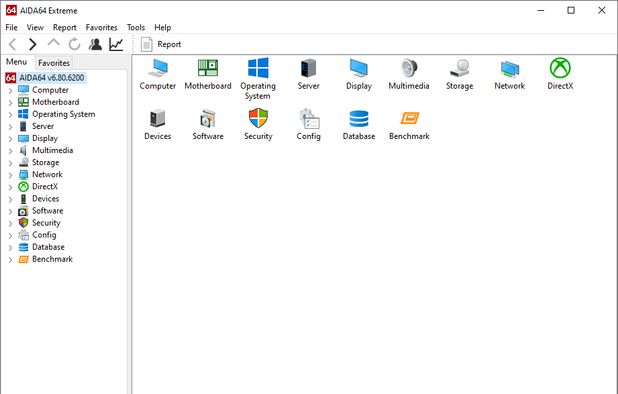618x394 pixels.
Task: Switch to the Menu tab
Action: pyautogui.click(x=17, y=62)
